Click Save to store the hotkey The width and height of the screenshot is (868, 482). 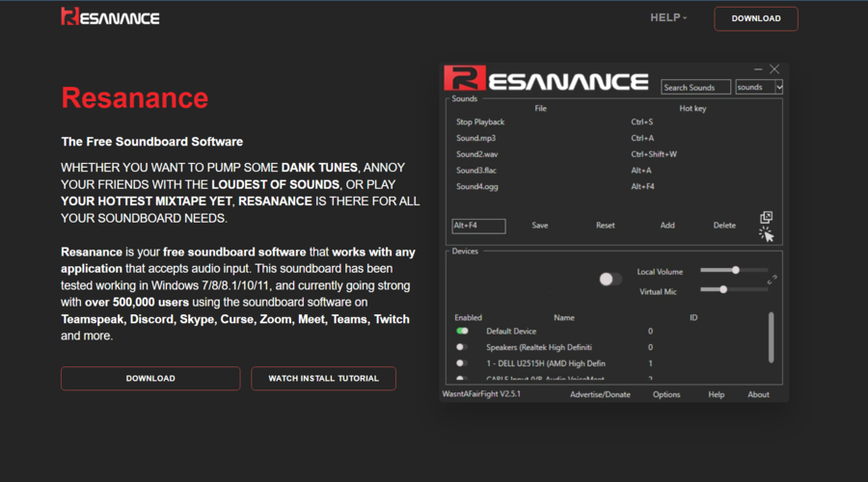[x=540, y=226]
